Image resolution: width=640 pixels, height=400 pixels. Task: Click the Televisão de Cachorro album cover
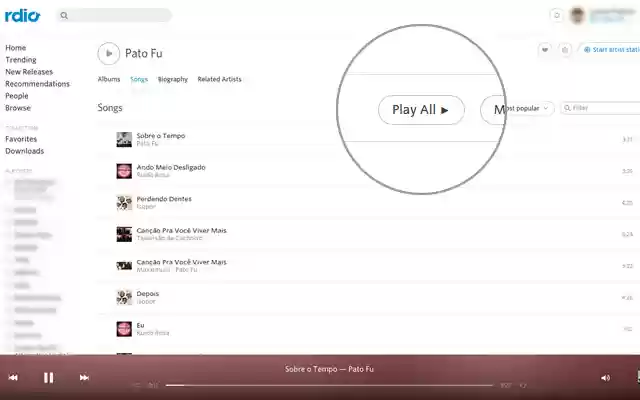pos(124,234)
